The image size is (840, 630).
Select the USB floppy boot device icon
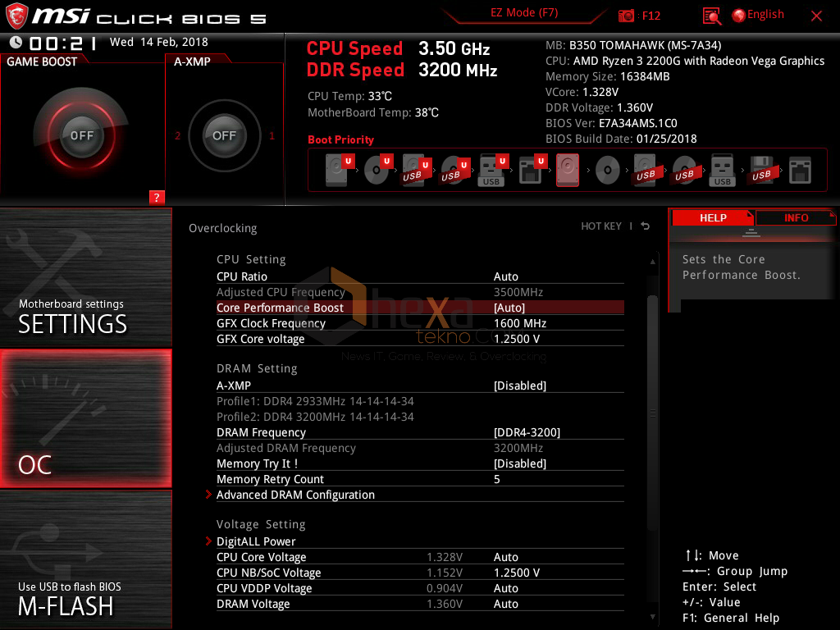tap(761, 171)
